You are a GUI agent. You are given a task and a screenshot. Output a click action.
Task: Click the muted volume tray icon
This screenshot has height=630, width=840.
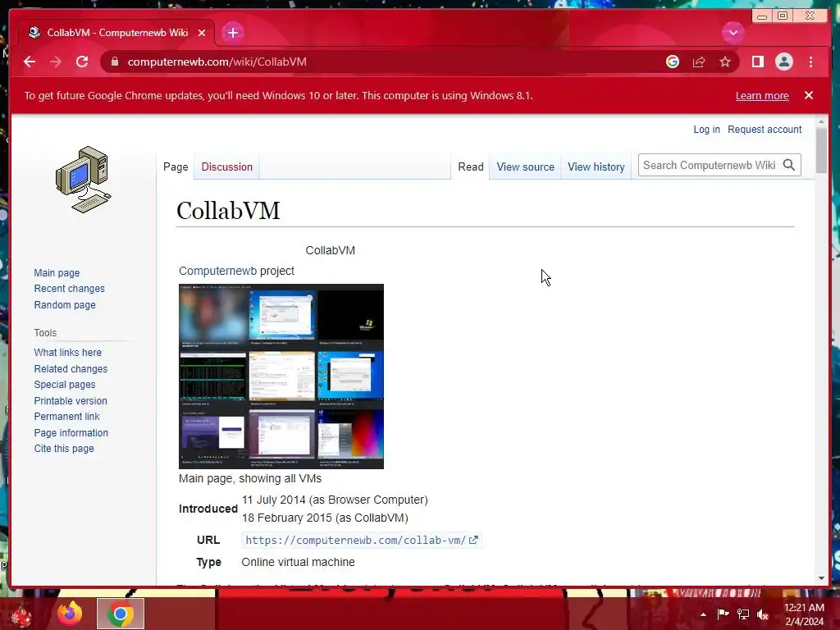762,614
